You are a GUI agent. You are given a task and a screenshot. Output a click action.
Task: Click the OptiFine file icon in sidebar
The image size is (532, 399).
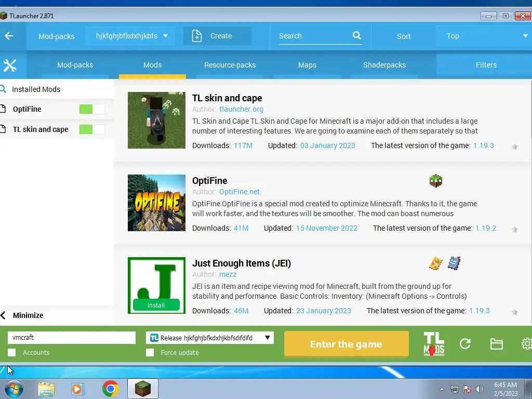coord(3,109)
